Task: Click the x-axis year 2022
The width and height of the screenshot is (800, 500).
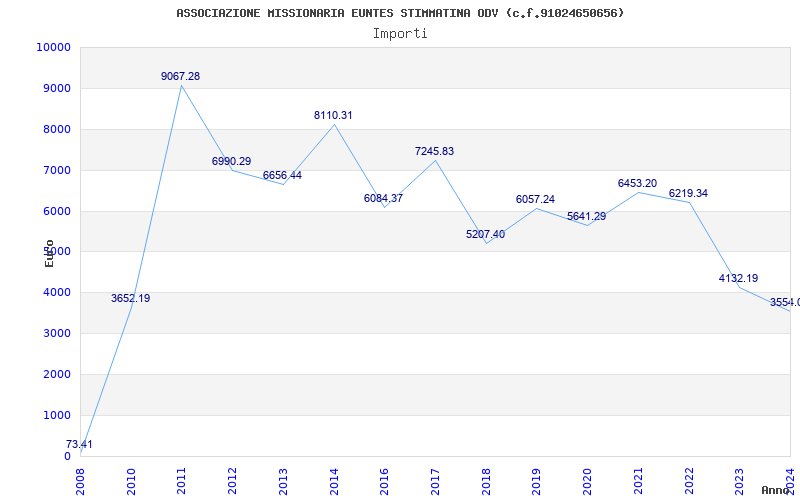Action: point(689,481)
